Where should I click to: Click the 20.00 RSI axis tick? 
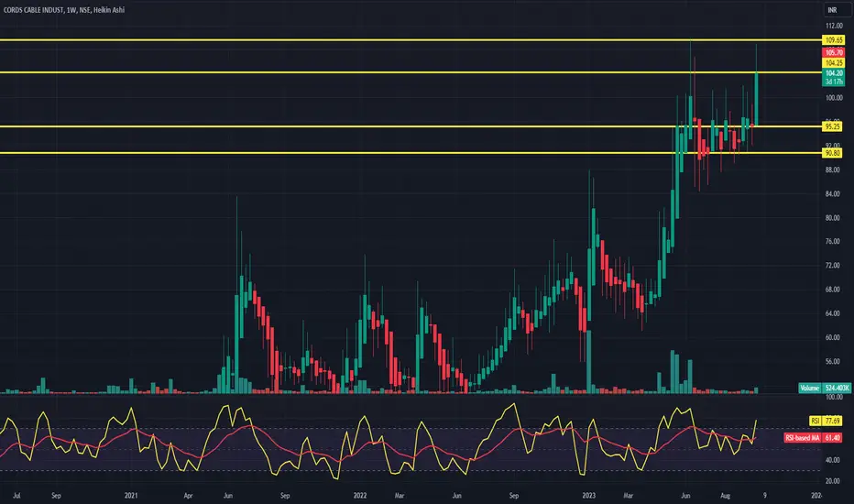832,481
